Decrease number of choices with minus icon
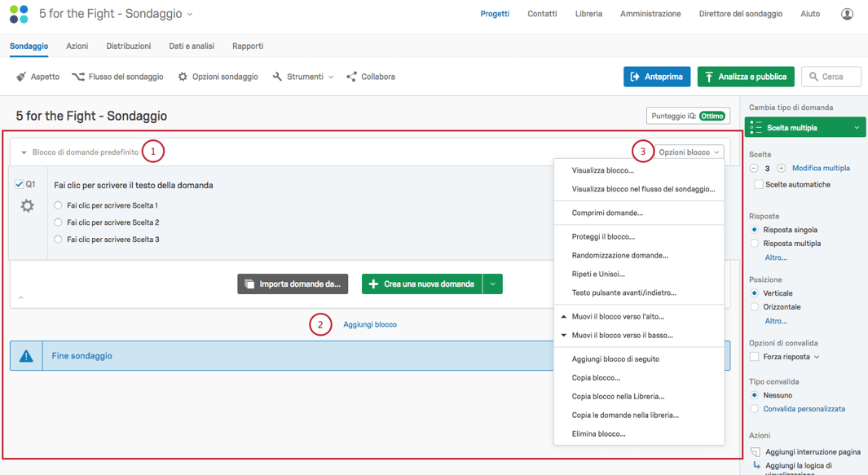 click(x=754, y=169)
